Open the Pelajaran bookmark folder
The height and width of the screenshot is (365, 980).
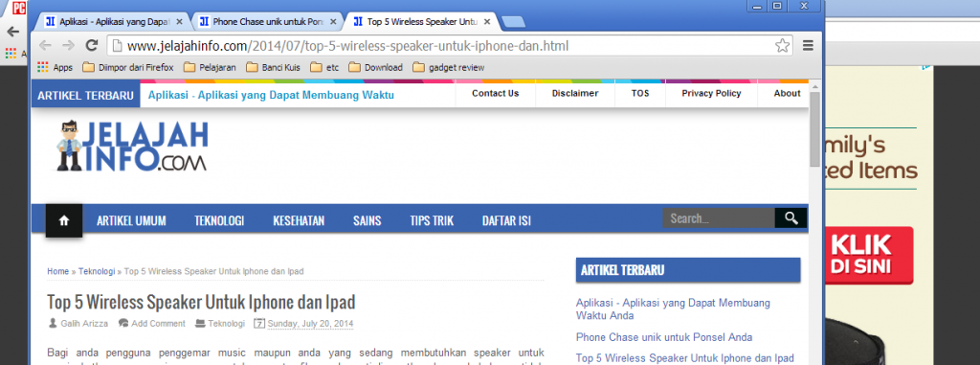click(210, 68)
